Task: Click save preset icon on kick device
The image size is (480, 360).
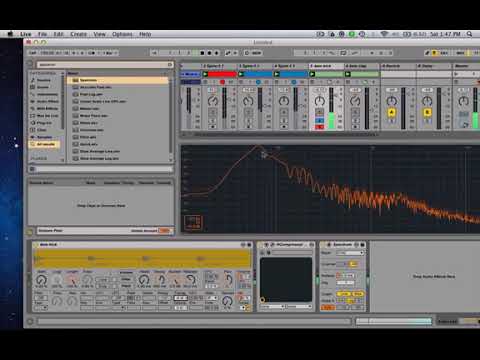Action: pyautogui.click(x=249, y=245)
